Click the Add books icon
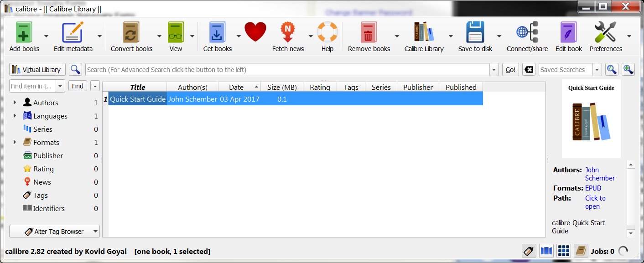This screenshot has height=263, width=644. 24,33
